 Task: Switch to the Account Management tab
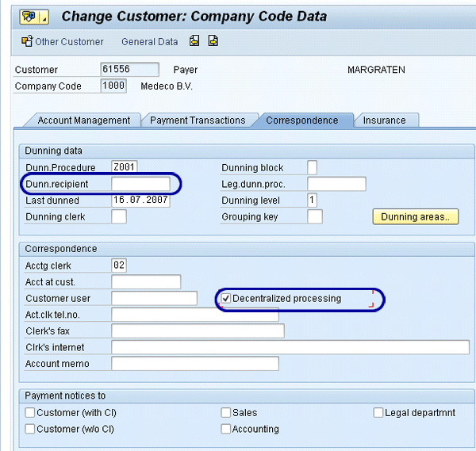83,120
